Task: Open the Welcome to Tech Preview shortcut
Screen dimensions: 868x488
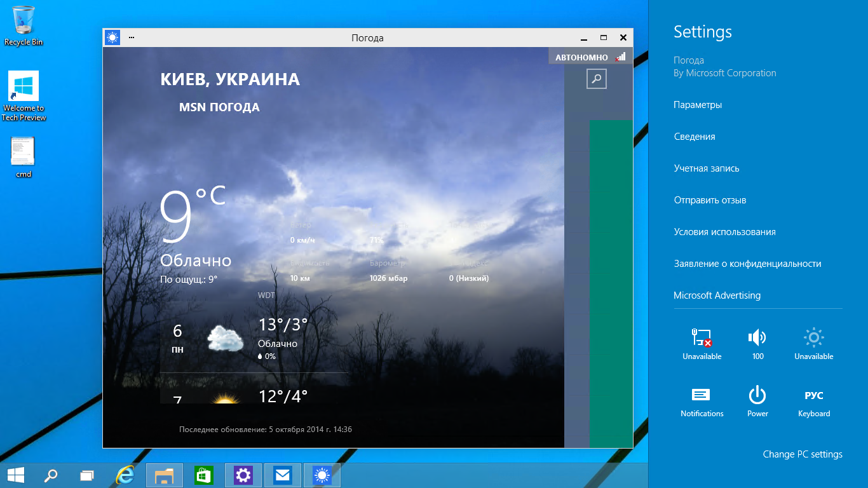Action: tap(24, 96)
